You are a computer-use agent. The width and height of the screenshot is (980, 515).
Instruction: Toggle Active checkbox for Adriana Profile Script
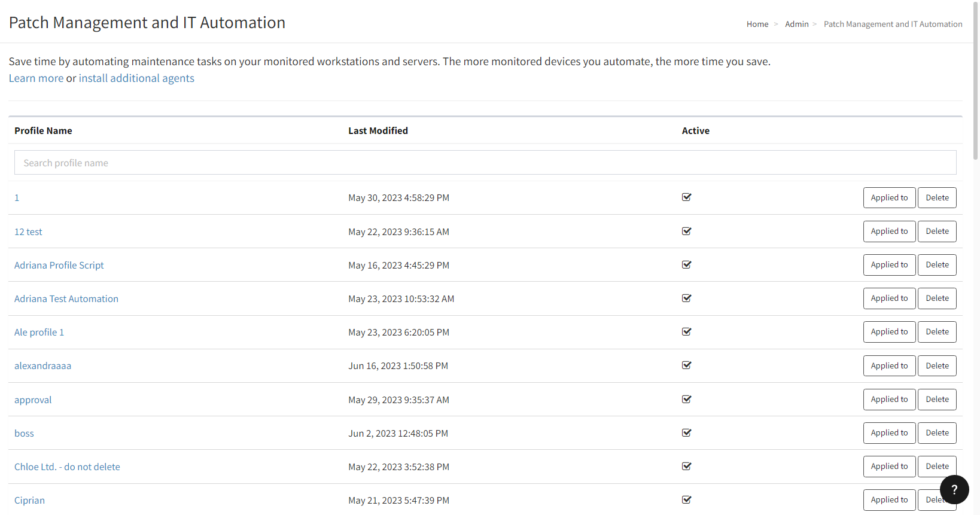(x=687, y=264)
